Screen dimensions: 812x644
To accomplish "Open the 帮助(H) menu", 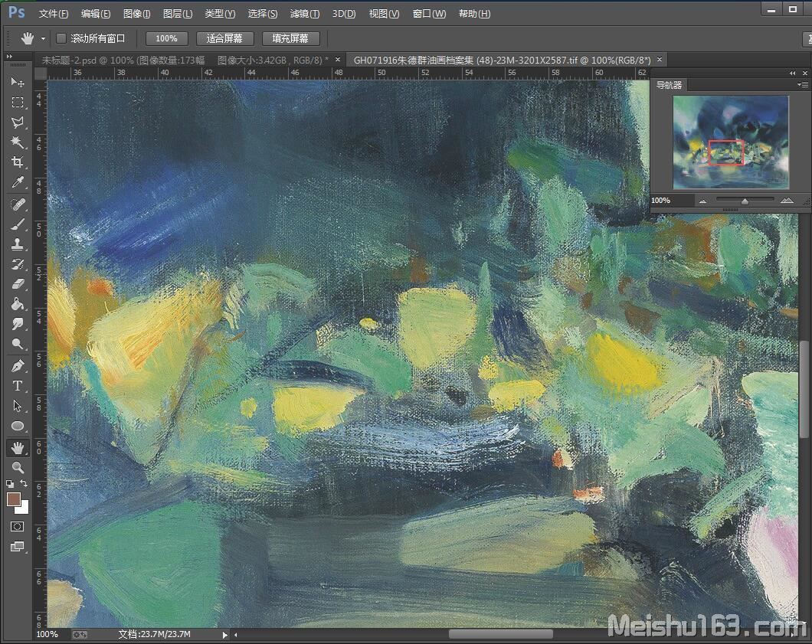I will point(474,14).
